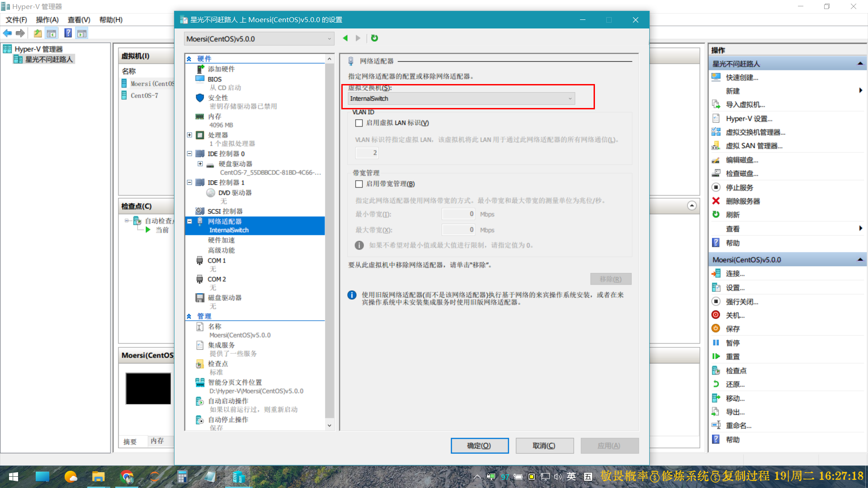Open the VM selector dropdown Moersi(CentOS)v5.0.0

click(x=259, y=39)
